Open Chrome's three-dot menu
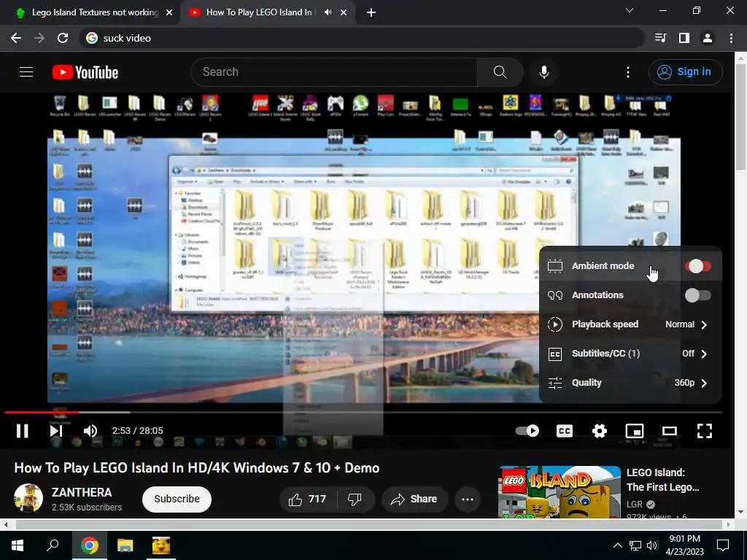The image size is (747, 560). 731,38
